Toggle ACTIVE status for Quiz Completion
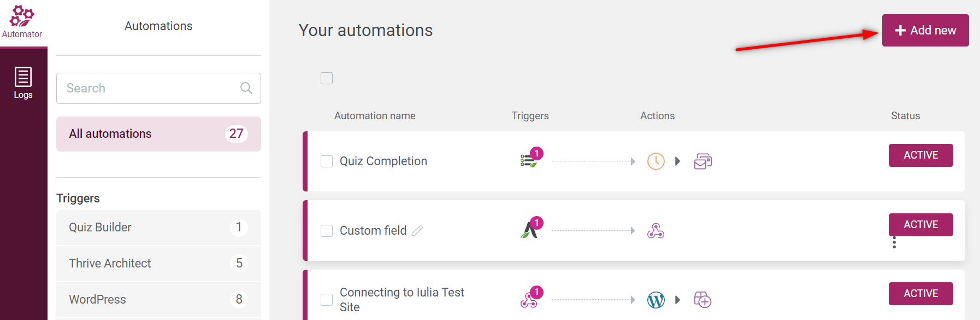The image size is (980, 320). pos(920,155)
